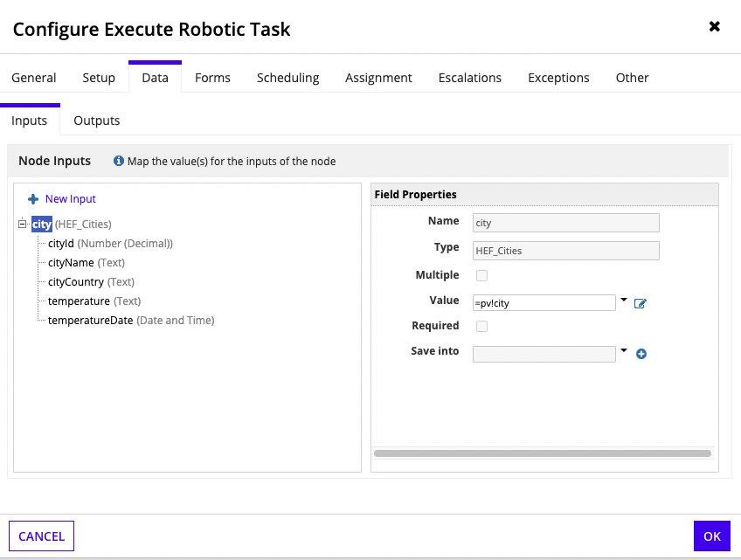Select the city node in the input tree
This screenshot has width=741, height=560.
click(41, 225)
